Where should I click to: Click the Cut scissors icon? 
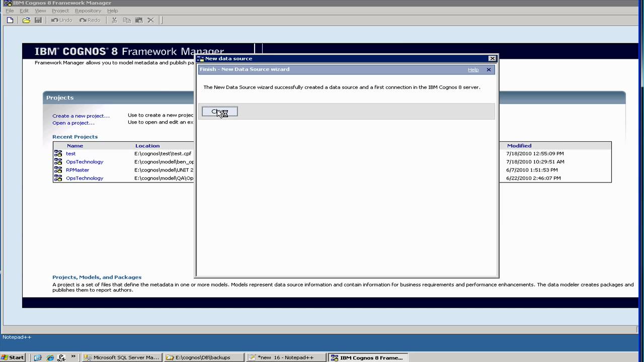pyautogui.click(x=114, y=20)
